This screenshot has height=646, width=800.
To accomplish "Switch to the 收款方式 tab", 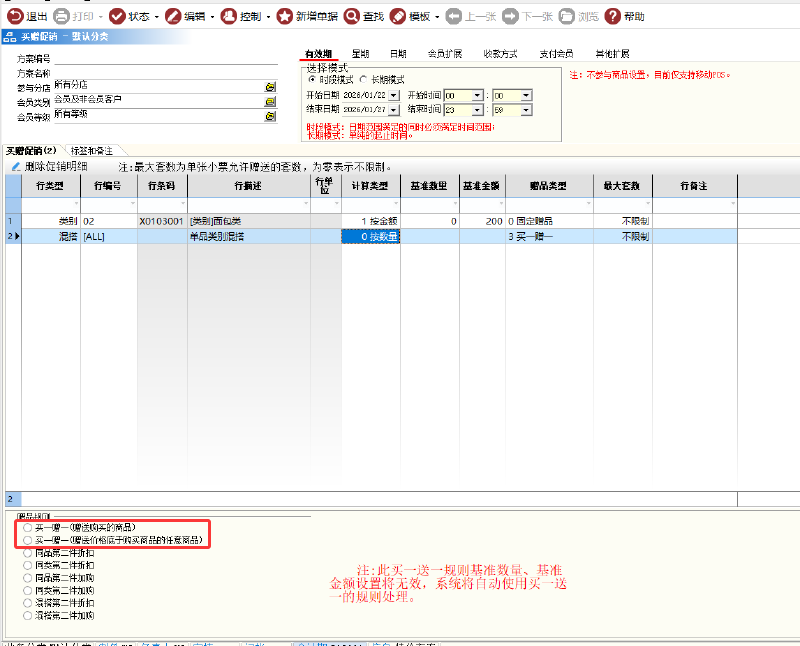I will point(501,54).
